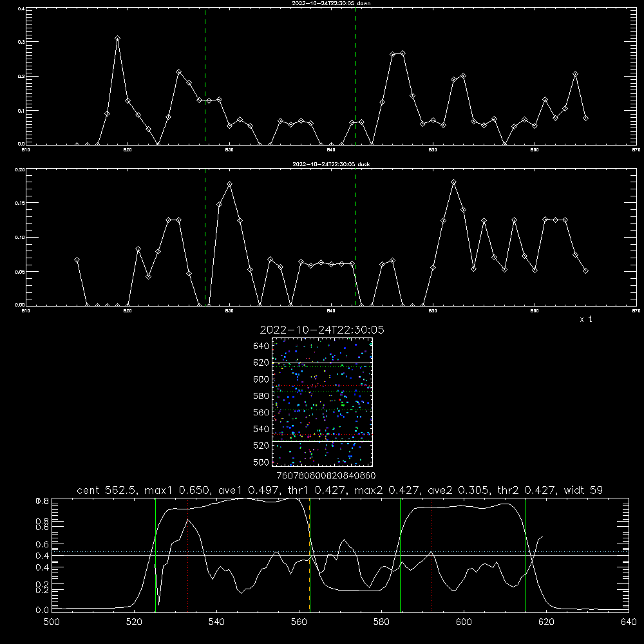
Task: Click the green dashed line near 842 in dawn plot
Action: pos(355,76)
